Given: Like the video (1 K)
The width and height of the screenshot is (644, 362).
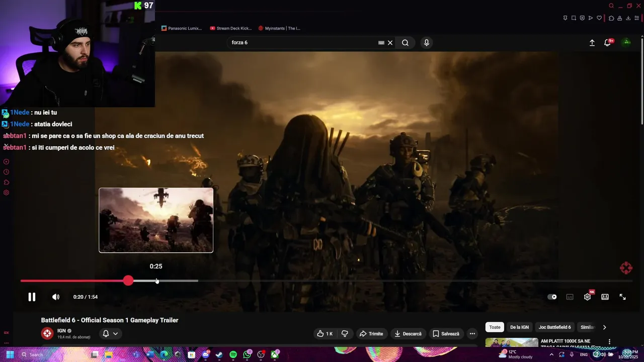Looking at the screenshot, I should click(x=325, y=334).
